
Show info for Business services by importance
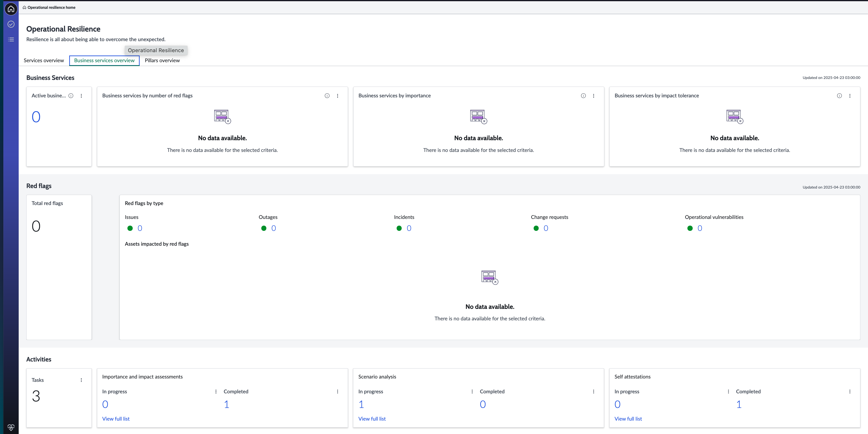coord(583,96)
